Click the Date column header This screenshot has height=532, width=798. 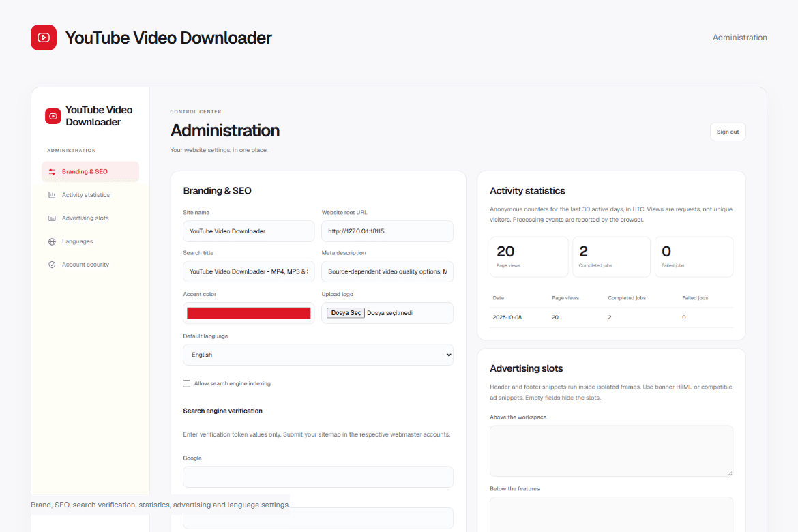point(499,298)
